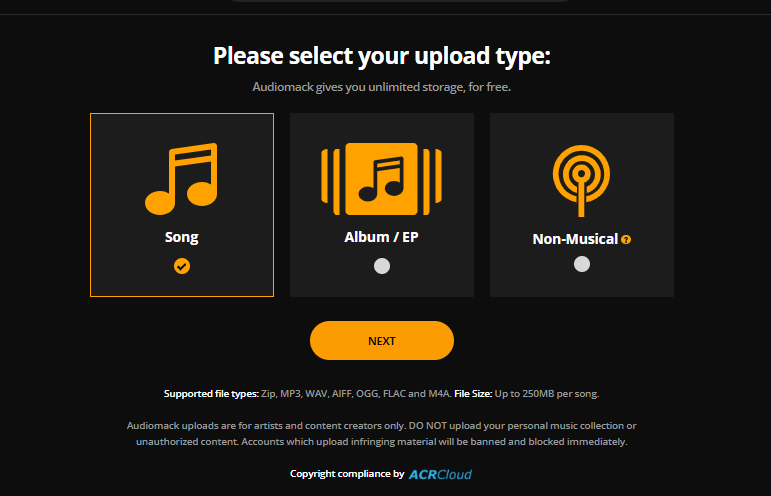Click the Song music note icon

[x=181, y=179]
